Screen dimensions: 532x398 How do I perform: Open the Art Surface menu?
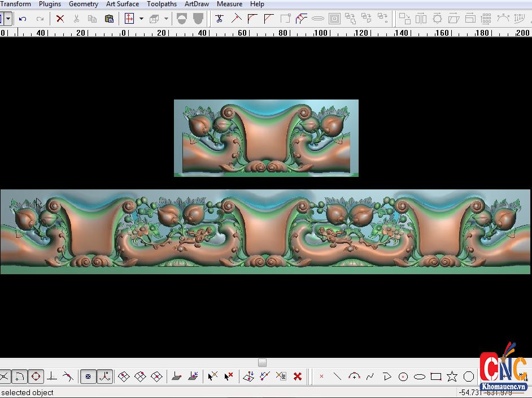tap(122, 4)
